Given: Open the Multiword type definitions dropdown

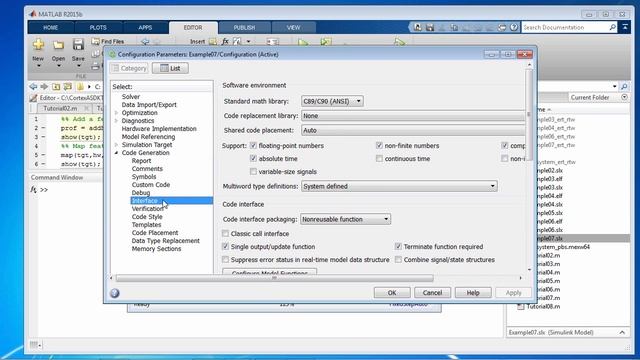Looking at the screenshot, I should (399, 186).
